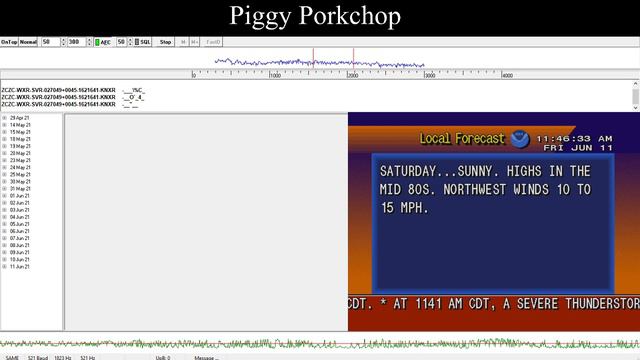The image size is (640, 360).
Task: Select the second ZCZC-WXR-SVR message line
Action: coord(73,97)
